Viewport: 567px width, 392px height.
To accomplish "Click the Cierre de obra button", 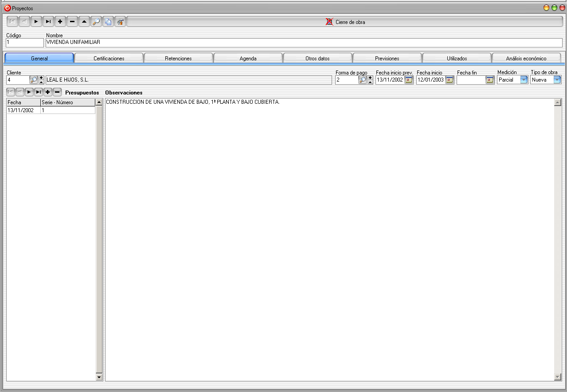I will [345, 22].
